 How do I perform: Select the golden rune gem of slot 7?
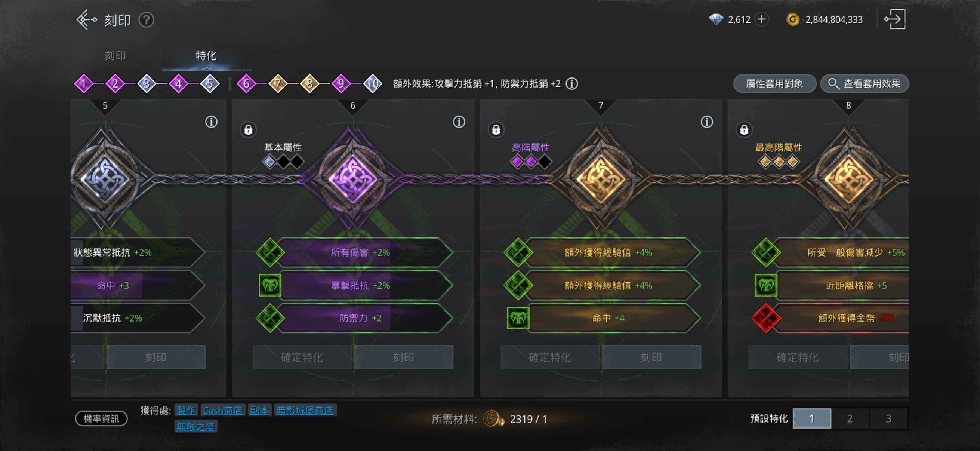600,178
